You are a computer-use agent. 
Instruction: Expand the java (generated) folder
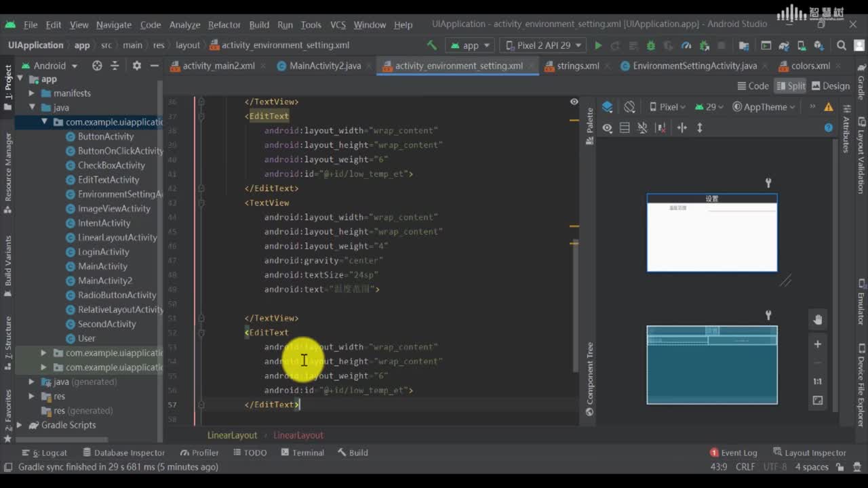31,382
